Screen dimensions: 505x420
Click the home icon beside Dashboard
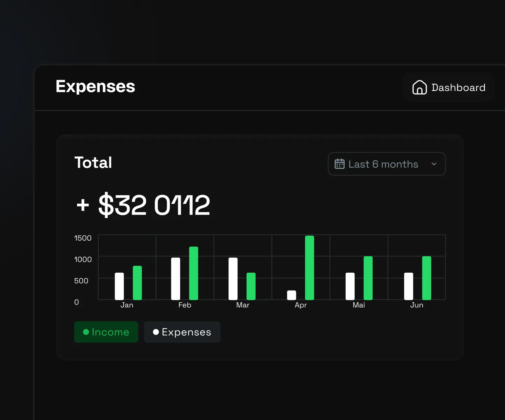(420, 87)
